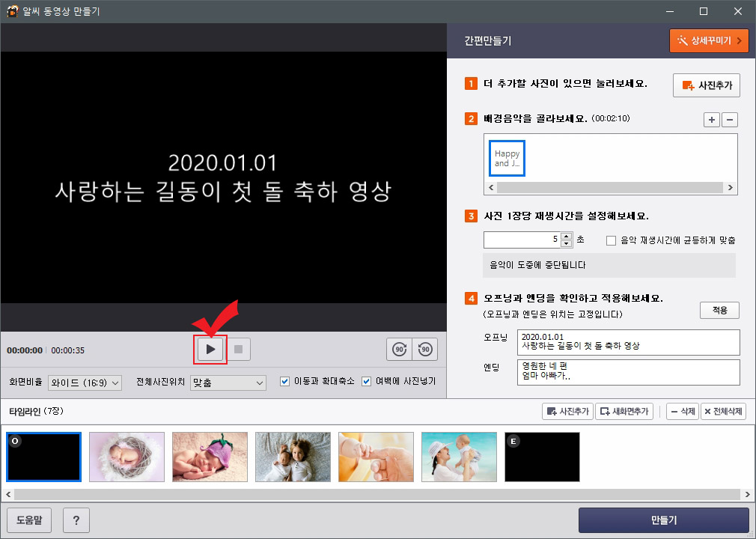Click 만들기 to create the video
The width and height of the screenshot is (756, 539).
click(x=662, y=520)
